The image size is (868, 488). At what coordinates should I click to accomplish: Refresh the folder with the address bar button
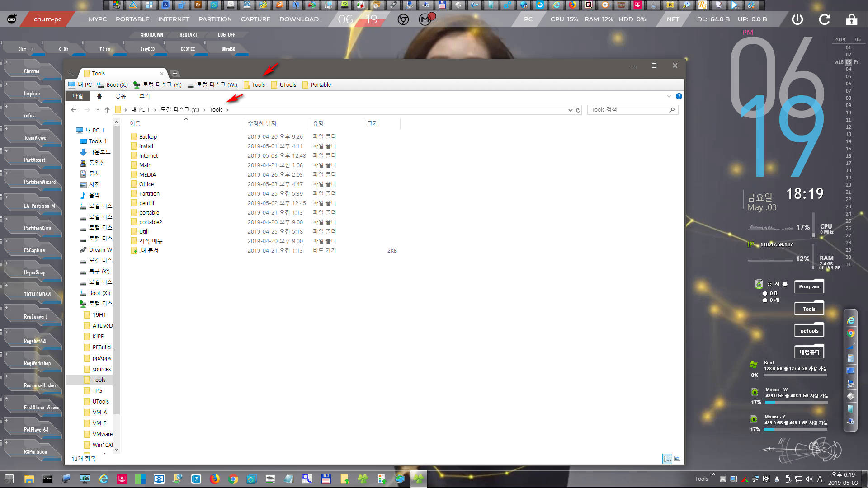[578, 110]
